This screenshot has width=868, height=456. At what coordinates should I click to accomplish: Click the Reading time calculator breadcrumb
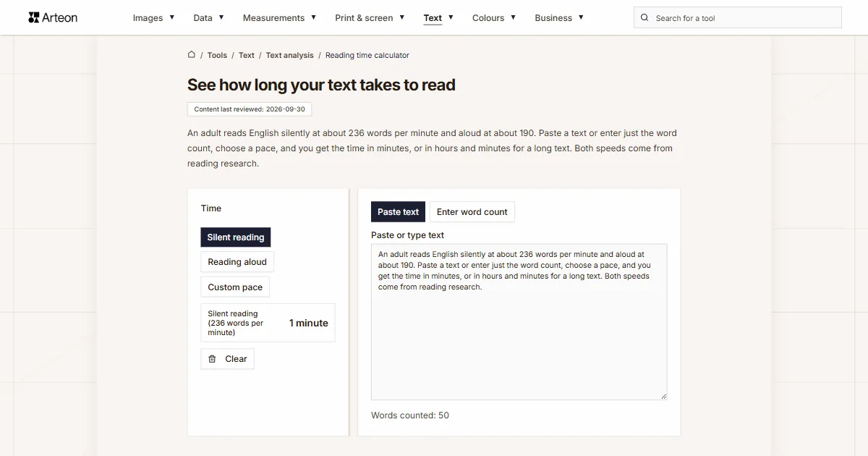click(367, 55)
